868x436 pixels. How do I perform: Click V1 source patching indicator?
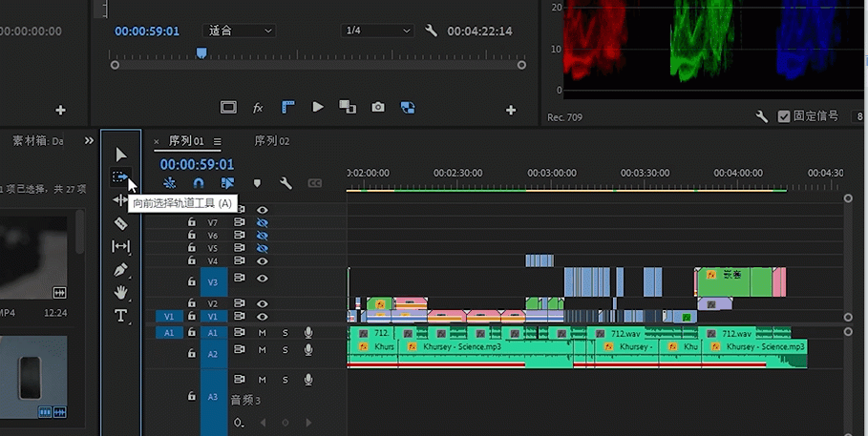(x=169, y=317)
